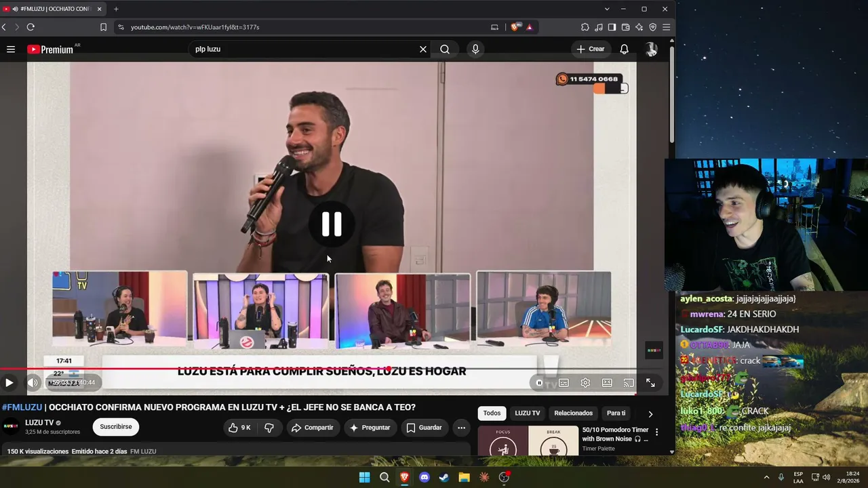This screenshot has height=488, width=868.
Task: Select the Relacionados filter chip
Action: (574, 413)
